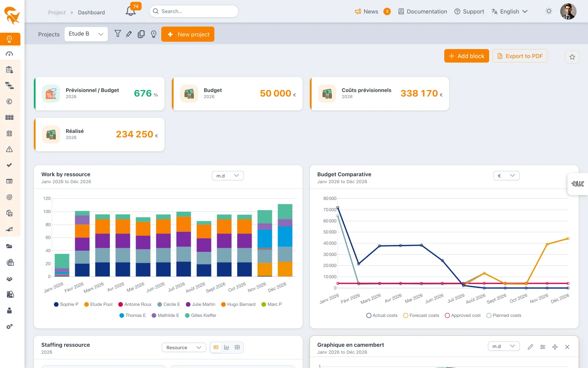Click the move handle of Graphique en camembert

coord(555,347)
